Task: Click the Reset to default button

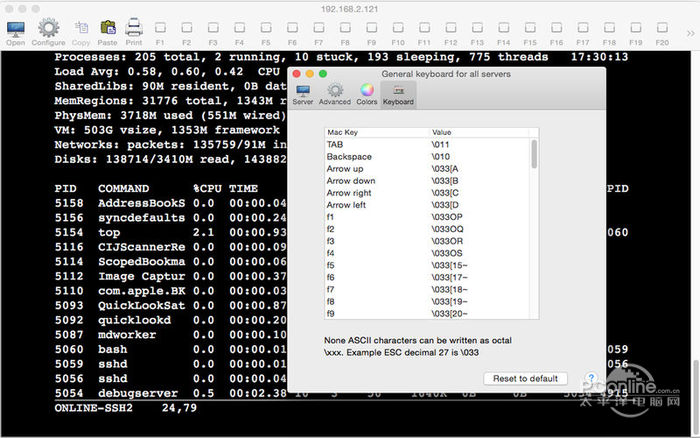Action: click(525, 379)
